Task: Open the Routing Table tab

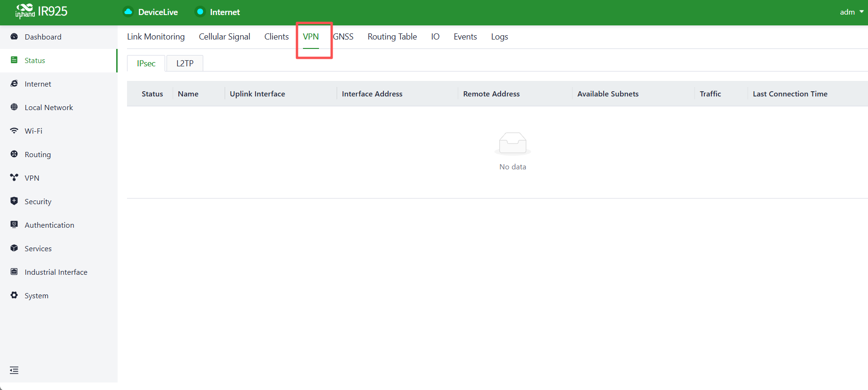Action: click(392, 37)
